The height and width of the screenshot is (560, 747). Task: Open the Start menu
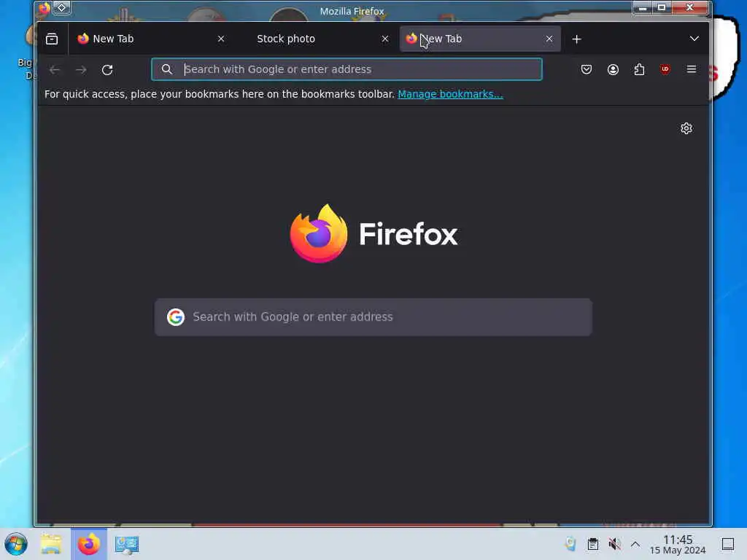click(16, 544)
